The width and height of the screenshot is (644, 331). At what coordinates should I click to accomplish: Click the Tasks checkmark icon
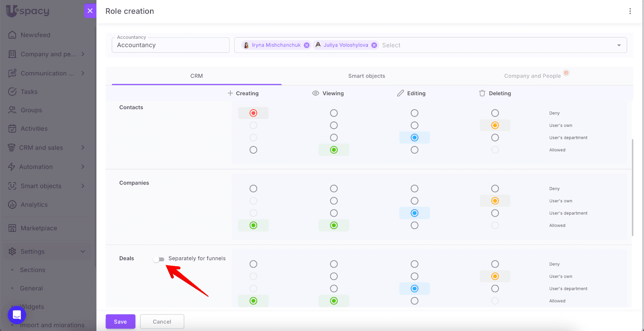12,92
